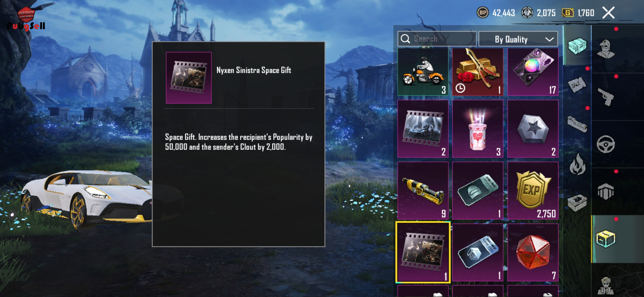Select the teal crate inventory tab
This screenshot has height=297, width=644.
coord(577,46)
